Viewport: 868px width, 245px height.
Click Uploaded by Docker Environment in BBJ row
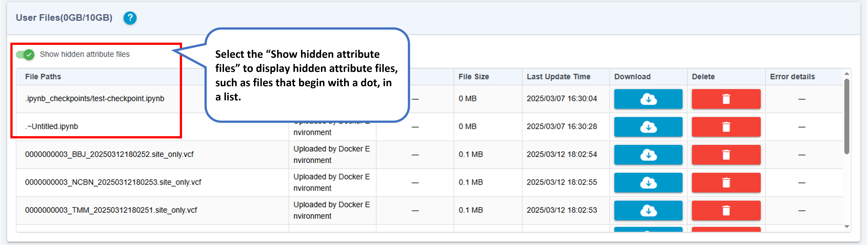coord(332,155)
